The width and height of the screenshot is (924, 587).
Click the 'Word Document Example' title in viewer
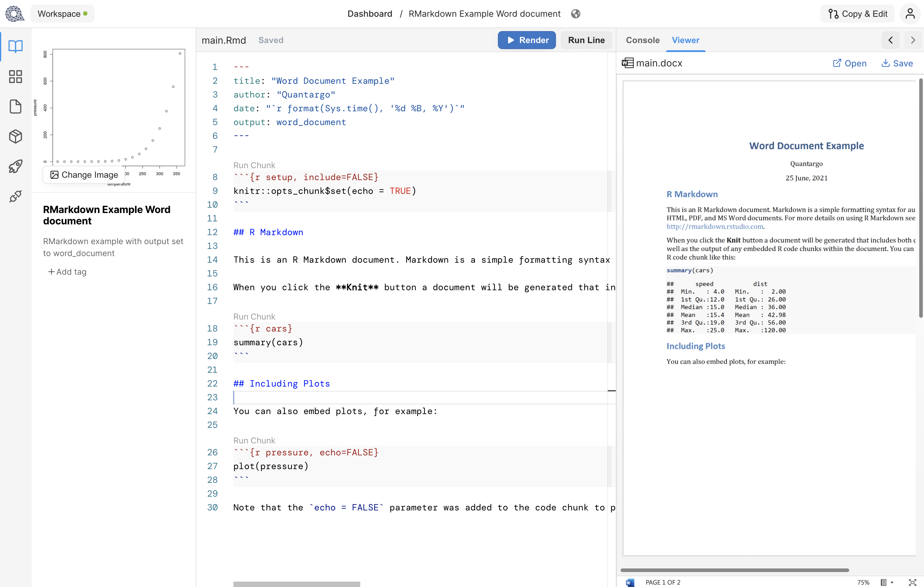pyautogui.click(x=806, y=146)
